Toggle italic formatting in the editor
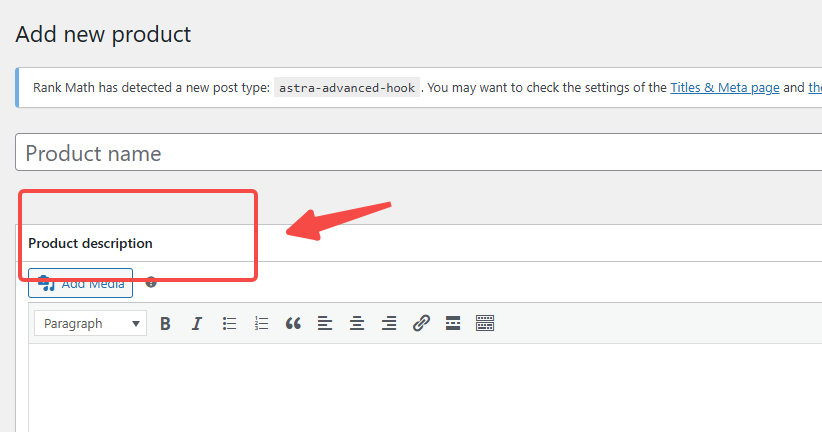822x432 pixels. pyautogui.click(x=197, y=323)
